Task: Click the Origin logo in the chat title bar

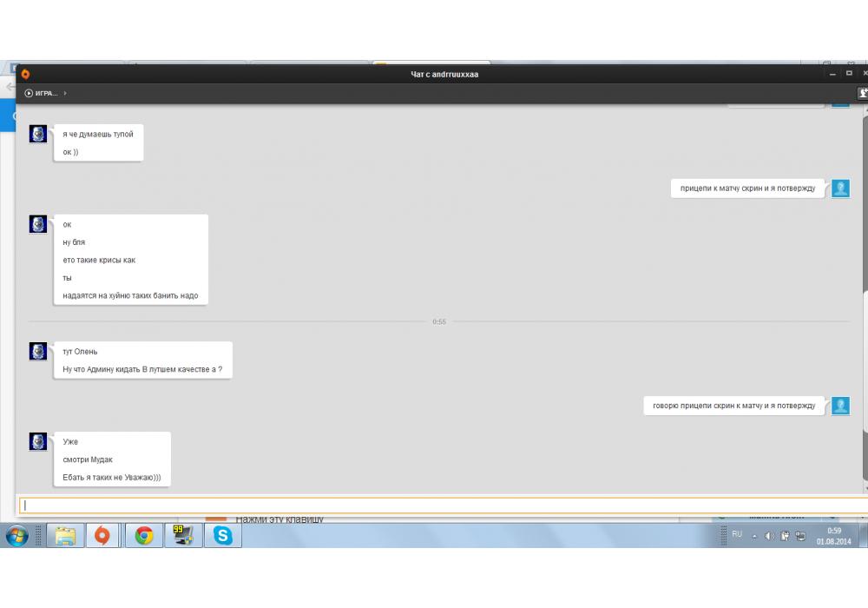Action: tap(25, 74)
